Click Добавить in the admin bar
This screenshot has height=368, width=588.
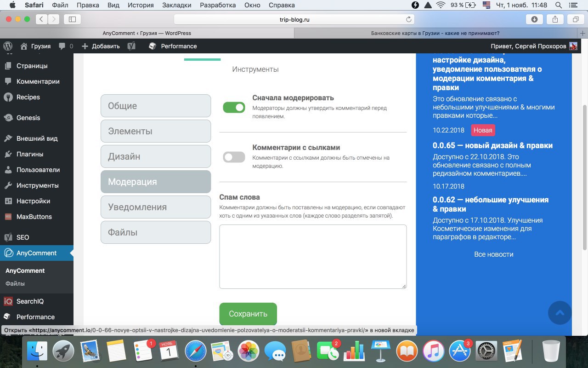coord(101,46)
